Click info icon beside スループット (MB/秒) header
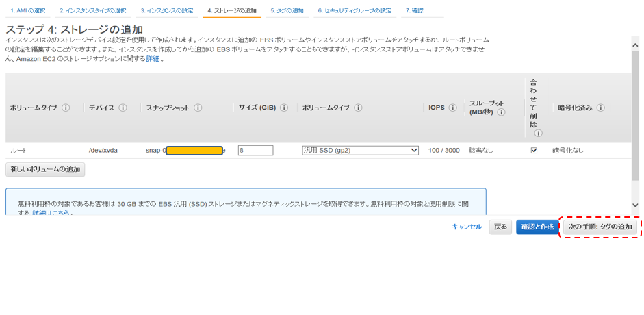Image resolution: width=644 pixels, height=315 pixels. [502, 112]
